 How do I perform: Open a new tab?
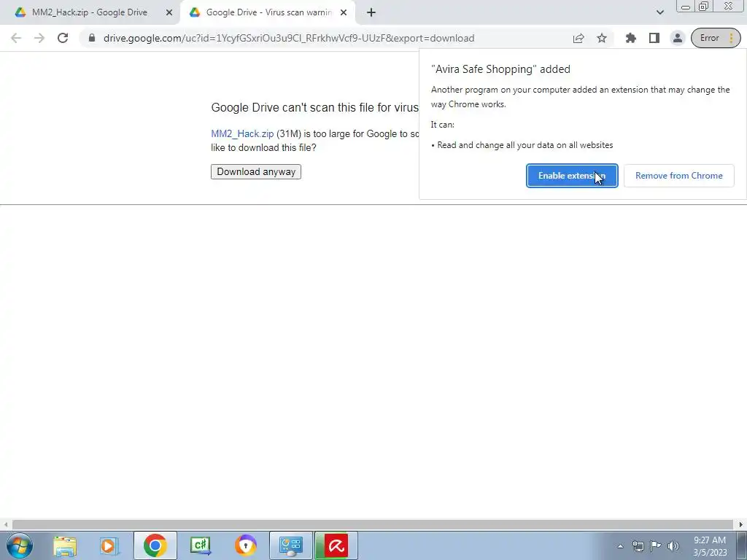(371, 12)
